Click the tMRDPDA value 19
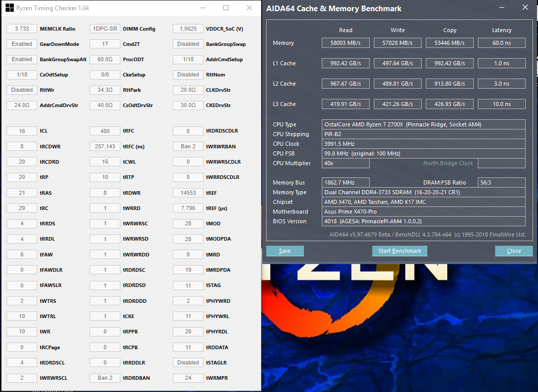 [188, 270]
